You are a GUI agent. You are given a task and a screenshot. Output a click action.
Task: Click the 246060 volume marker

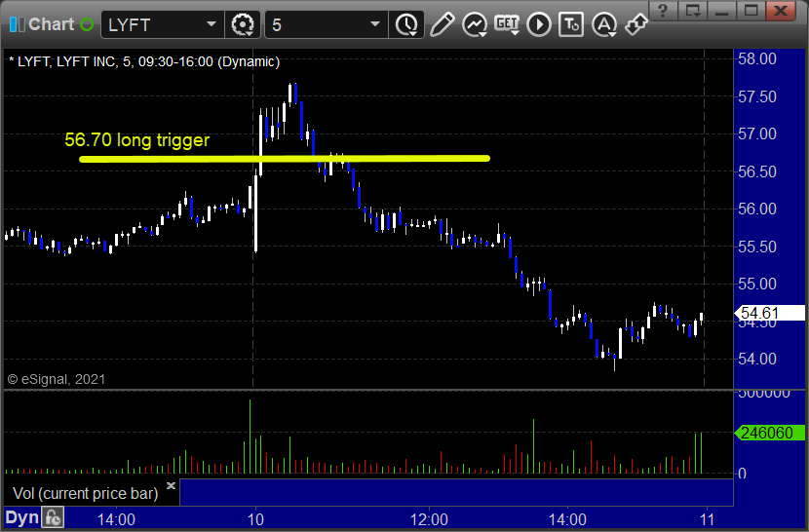[x=769, y=433]
